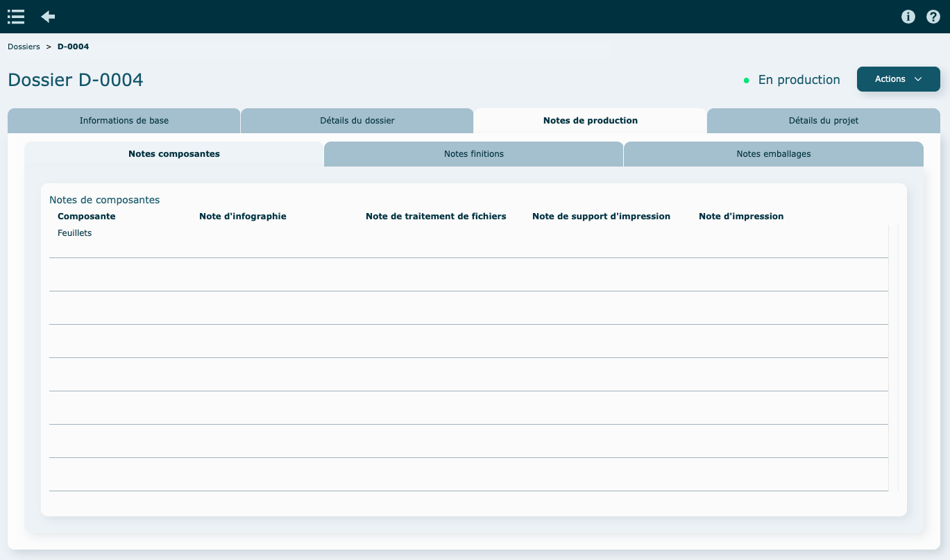This screenshot has width=950, height=560.
Task: Select the Notes de production tab
Action: [x=590, y=121]
